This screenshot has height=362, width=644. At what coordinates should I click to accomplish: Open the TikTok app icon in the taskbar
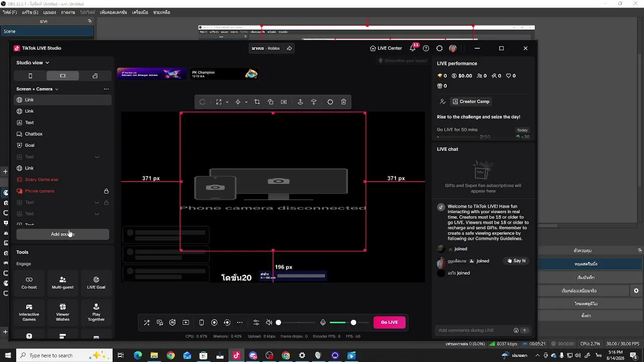tap(236, 355)
